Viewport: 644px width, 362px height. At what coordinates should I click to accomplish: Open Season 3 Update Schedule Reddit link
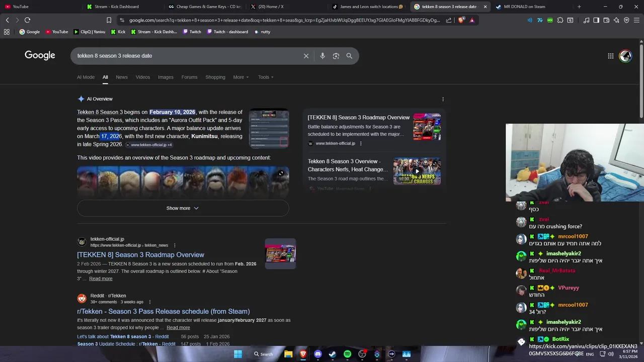pos(126,344)
